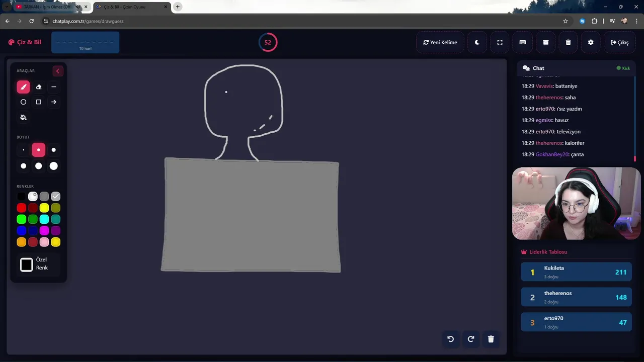Viewport: 644px width, 362px height.
Task: Pick the magenta color swatch
Action: 44,231
